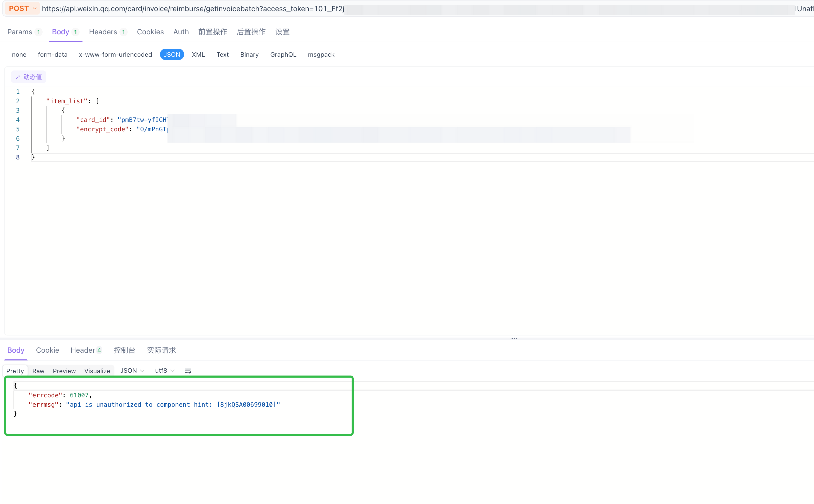Click the magic wand 动态值 button
This screenshot has width=814, height=504.
(29, 77)
